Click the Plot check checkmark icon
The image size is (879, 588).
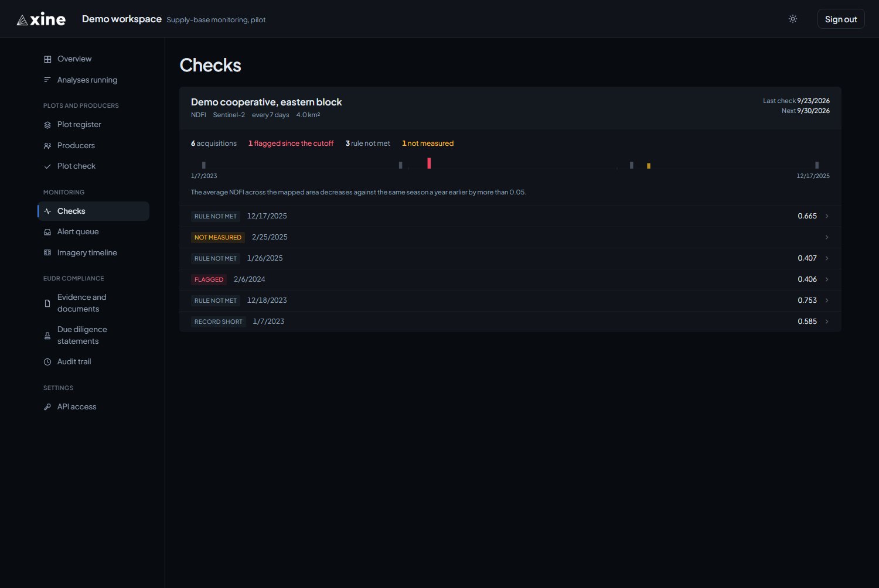coord(47,166)
